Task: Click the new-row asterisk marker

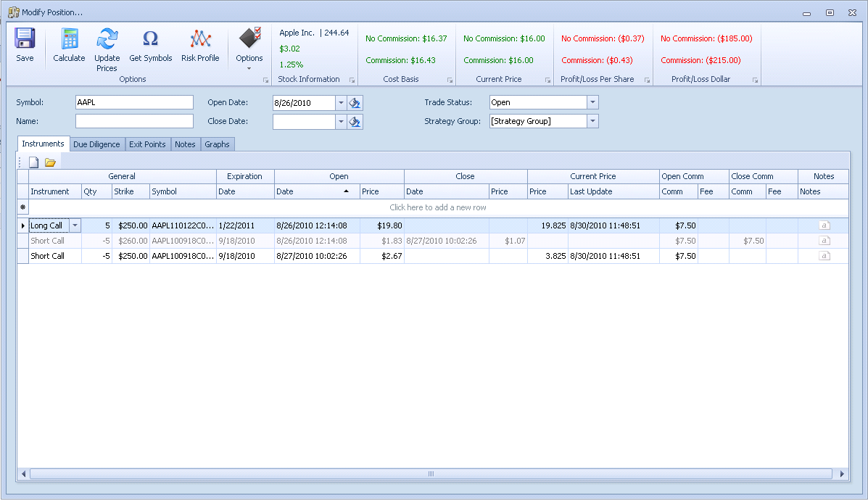Action: pyautogui.click(x=22, y=207)
